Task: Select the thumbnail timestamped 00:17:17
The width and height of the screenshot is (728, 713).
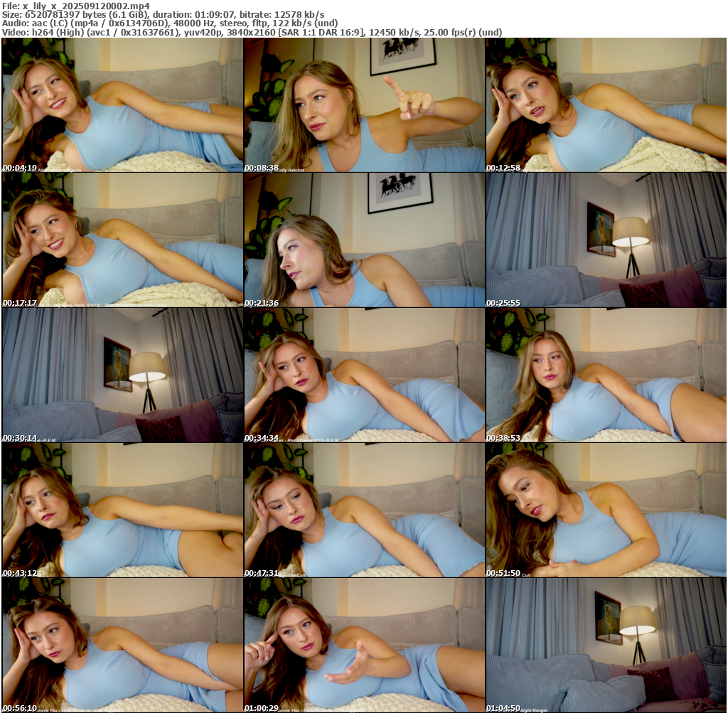Action: pos(122,240)
